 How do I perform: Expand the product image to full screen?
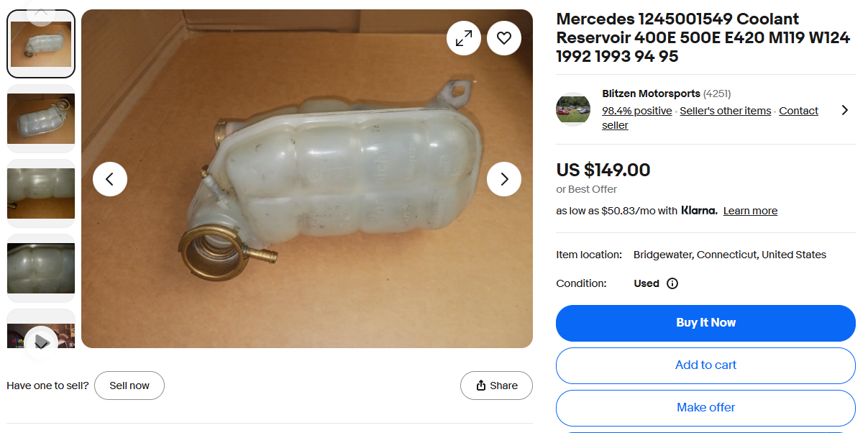coord(464,38)
